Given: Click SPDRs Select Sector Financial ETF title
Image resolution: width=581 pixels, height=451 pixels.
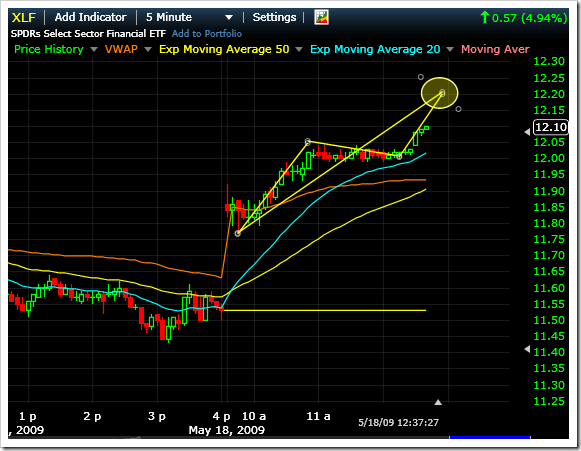Looking at the screenshot, I should (88, 34).
